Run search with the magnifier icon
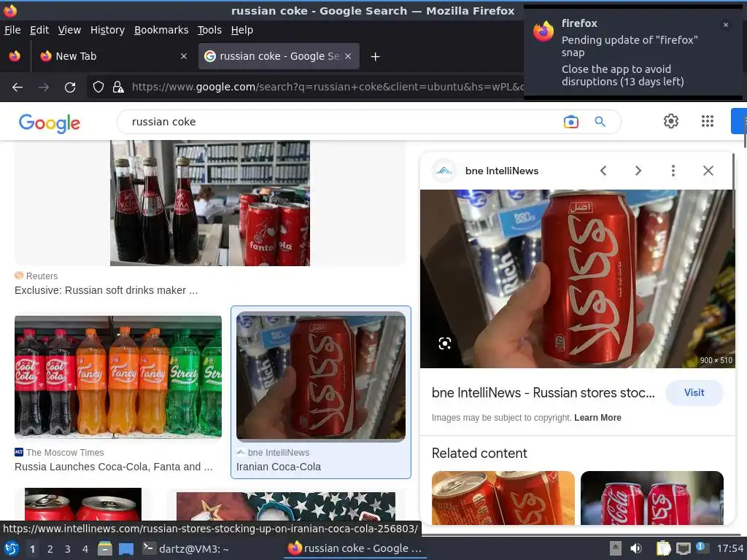747x560 pixels. 600,122
